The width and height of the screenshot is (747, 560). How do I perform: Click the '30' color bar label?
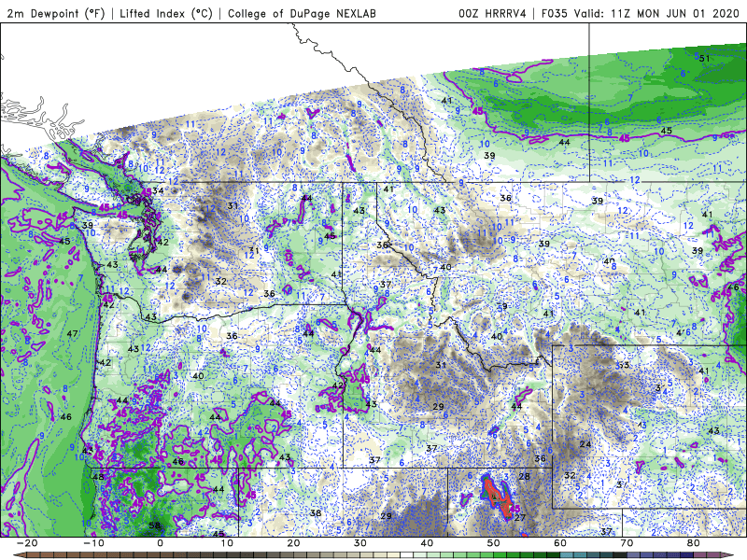point(360,543)
